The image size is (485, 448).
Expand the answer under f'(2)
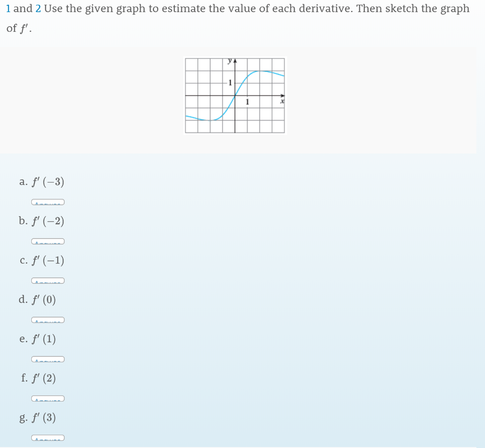tap(48, 398)
